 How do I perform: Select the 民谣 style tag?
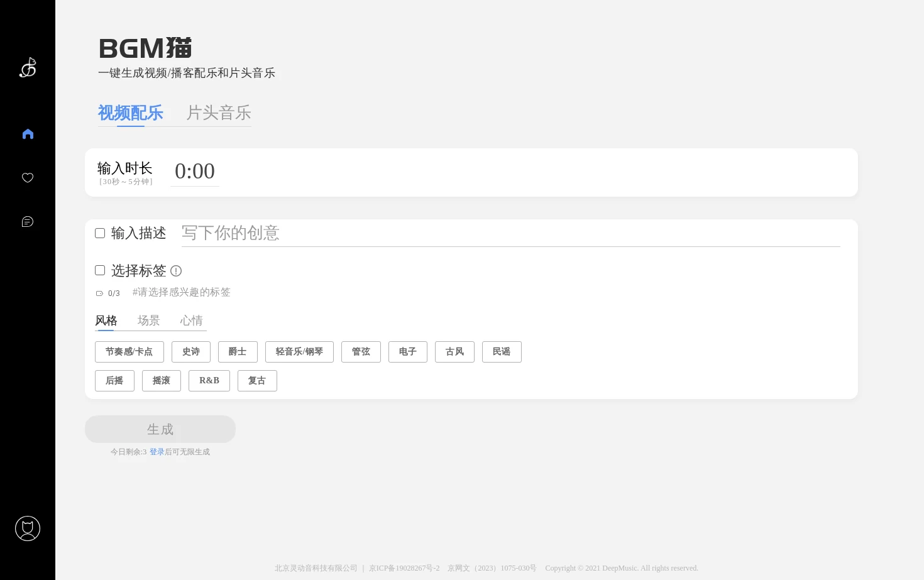click(x=502, y=352)
